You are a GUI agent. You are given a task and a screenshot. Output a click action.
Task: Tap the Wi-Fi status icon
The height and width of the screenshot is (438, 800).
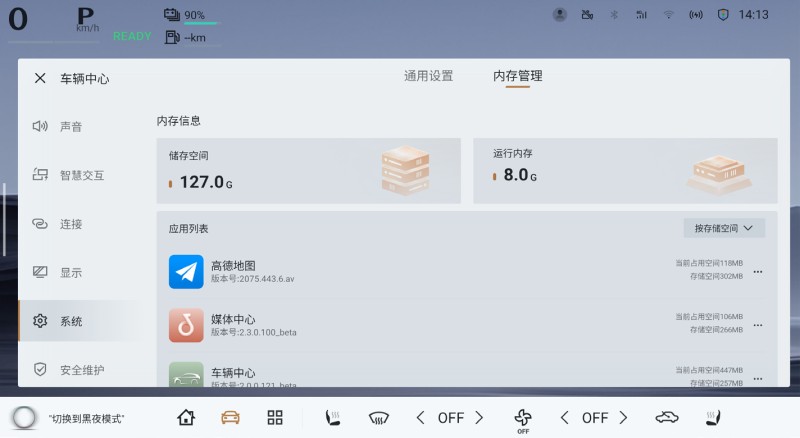pyautogui.click(x=668, y=15)
